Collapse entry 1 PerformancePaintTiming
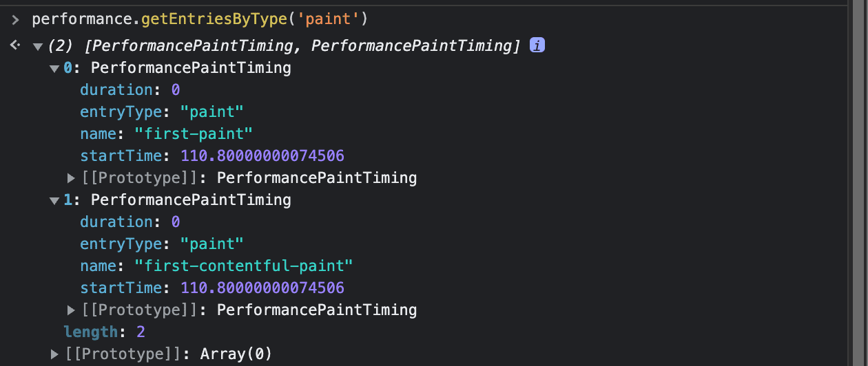The image size is (868, 366). [54, 200]
